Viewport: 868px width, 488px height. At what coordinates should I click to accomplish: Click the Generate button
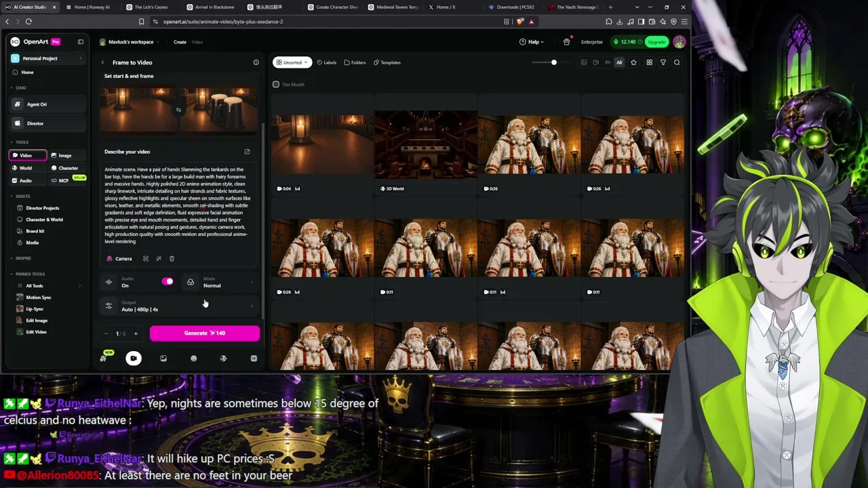pos(204,333)
